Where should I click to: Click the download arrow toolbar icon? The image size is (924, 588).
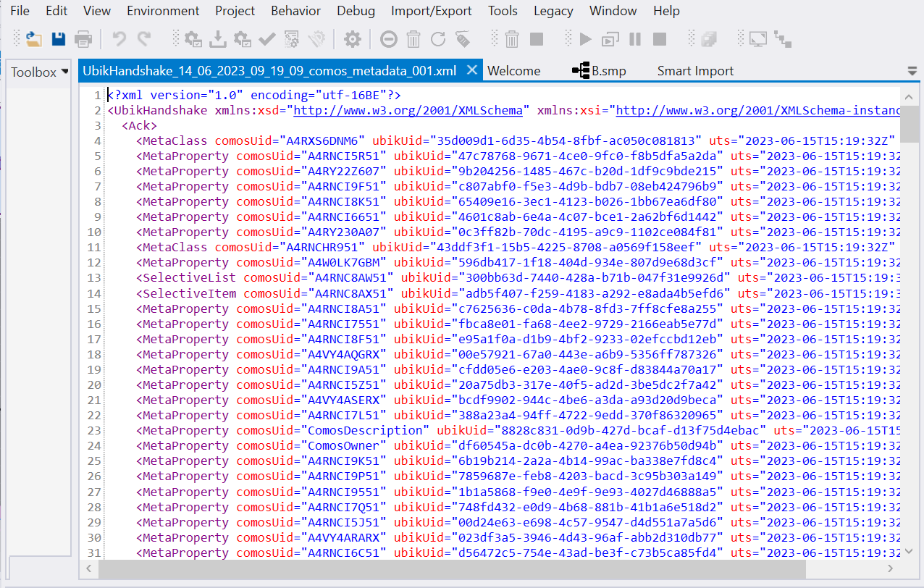tap(218, 39)
